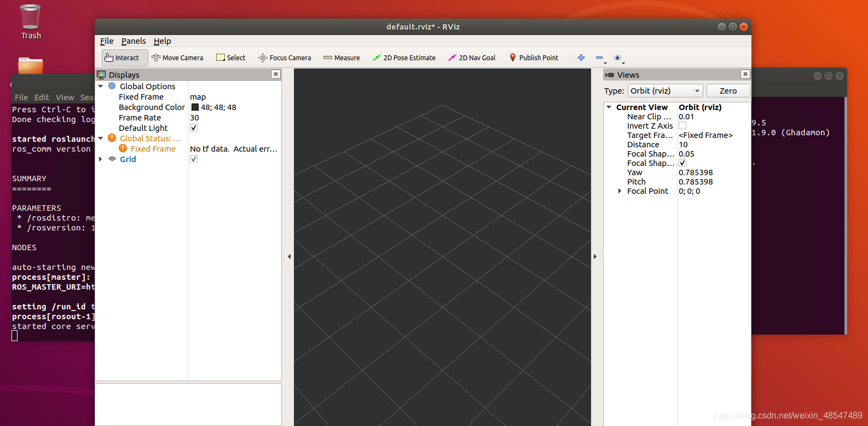
Task: Toggle the Default Light checkbox
Action: point(194,128)
